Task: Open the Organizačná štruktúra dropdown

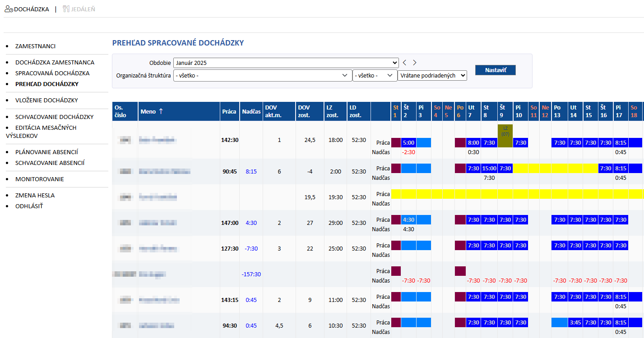Action: [263, 75]
